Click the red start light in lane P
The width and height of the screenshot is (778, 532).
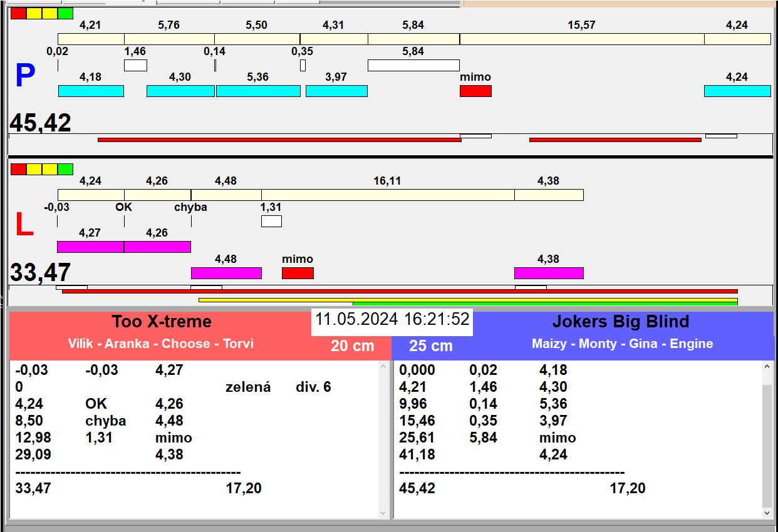(19, 13)
